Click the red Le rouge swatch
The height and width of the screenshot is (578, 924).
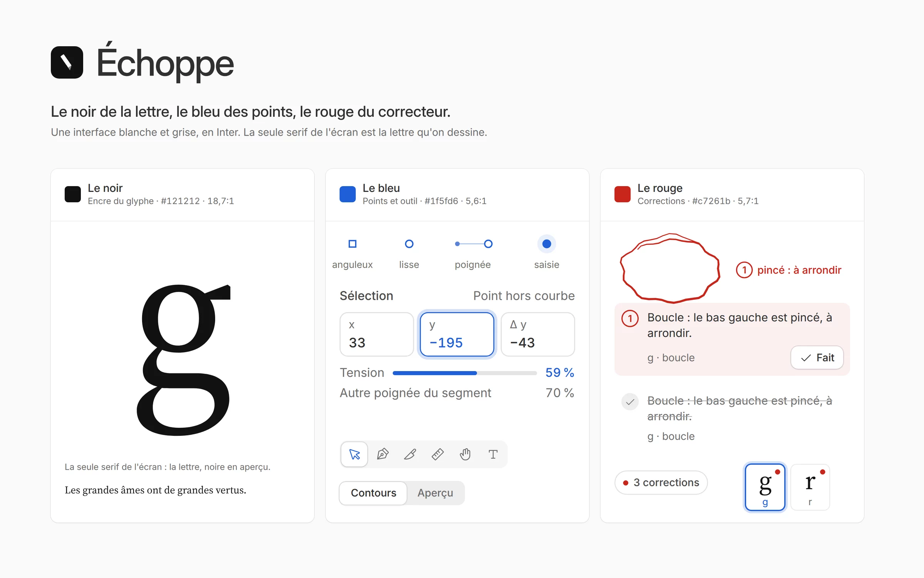623,194
